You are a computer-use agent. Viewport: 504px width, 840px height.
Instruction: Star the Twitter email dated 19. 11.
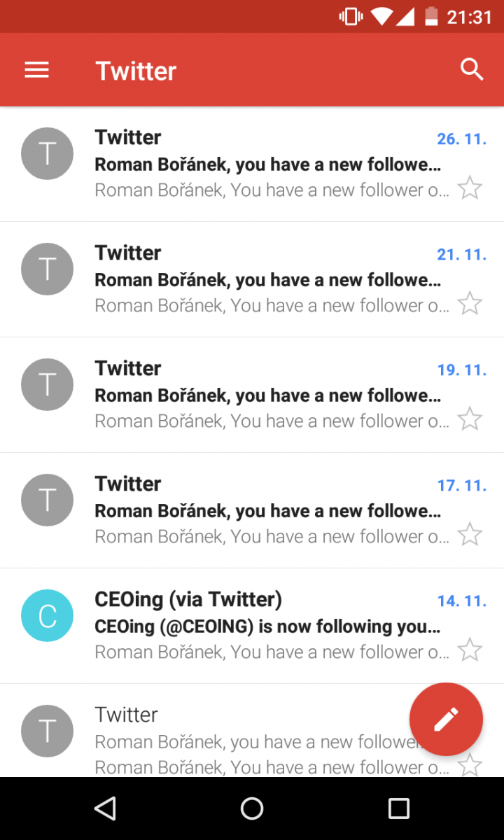[470, 419]
